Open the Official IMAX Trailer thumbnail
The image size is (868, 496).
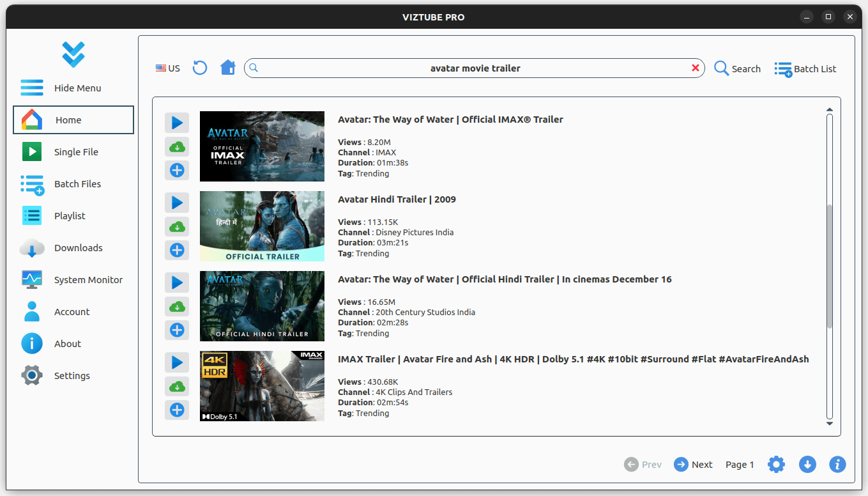click(x=262, y=146)
